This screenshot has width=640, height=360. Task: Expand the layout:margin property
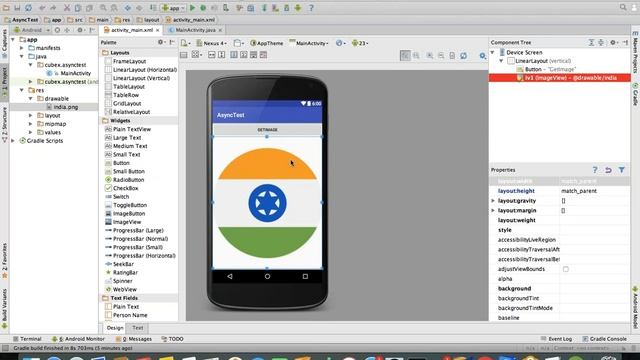(x=493, y=211)
